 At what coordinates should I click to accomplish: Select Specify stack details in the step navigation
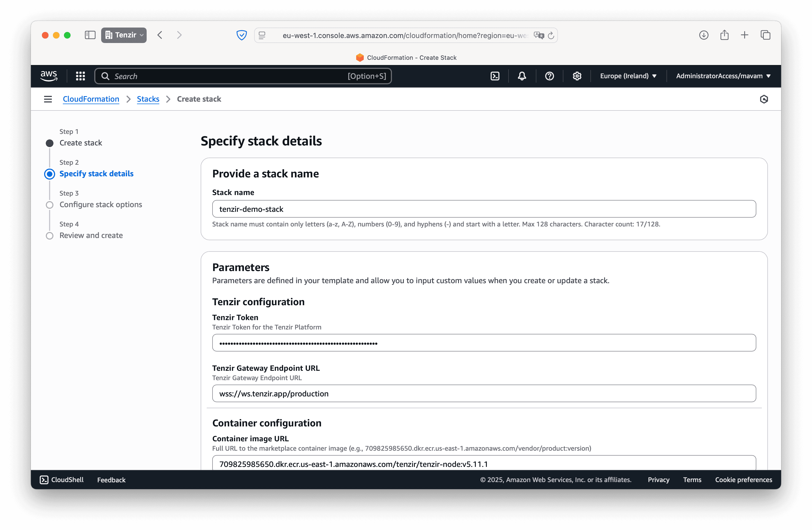96,174
